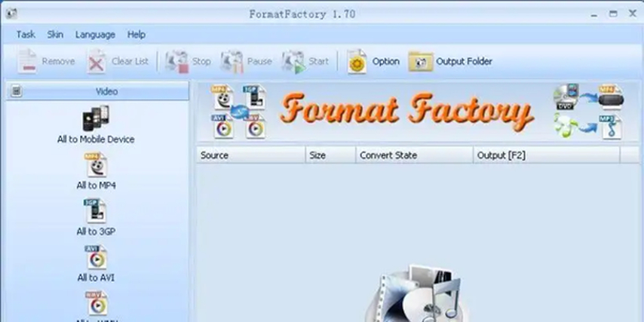Click the Remove label in toolbar
Screen dimensions: 644x322
pyautogui.click(x=58, y=62)
